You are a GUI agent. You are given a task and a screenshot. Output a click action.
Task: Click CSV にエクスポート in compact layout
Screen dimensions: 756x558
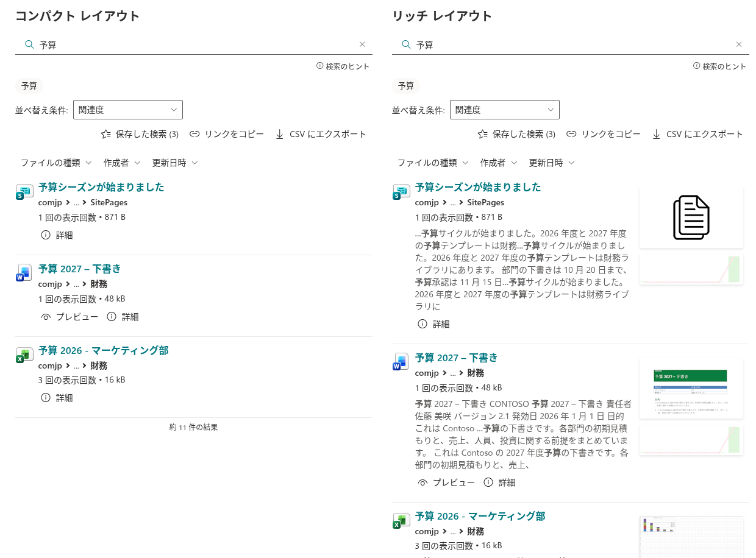pos(321,134)
